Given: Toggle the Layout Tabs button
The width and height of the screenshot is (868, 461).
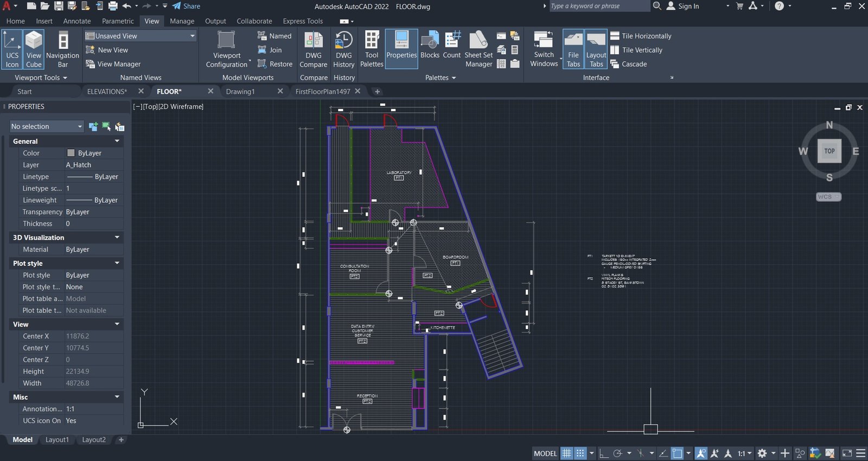Looking at the screenshot, I should (x=596, y=49).
